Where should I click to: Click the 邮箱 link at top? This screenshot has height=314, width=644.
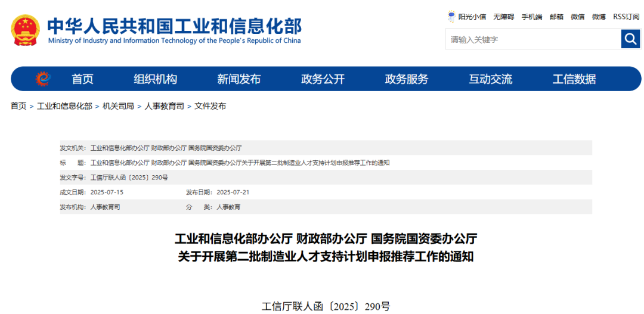pos(556,17)
